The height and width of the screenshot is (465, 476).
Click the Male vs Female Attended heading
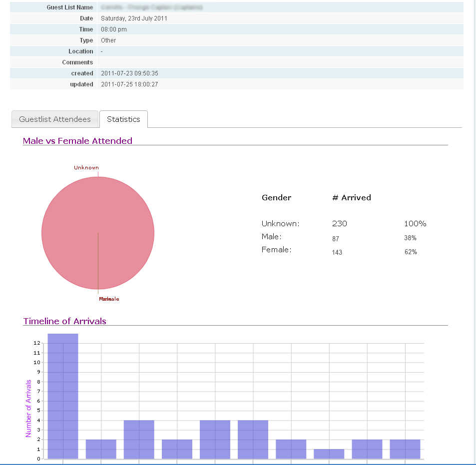tap(77, 141)
